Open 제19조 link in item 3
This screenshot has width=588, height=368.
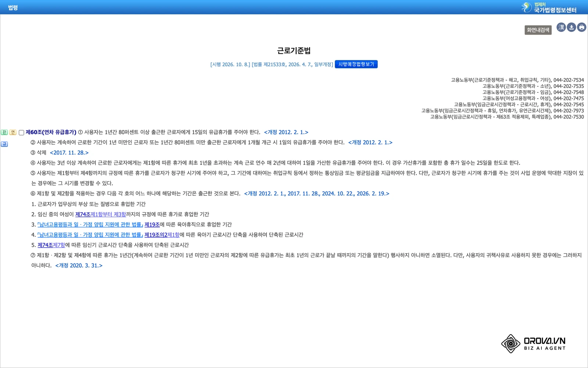152,224
